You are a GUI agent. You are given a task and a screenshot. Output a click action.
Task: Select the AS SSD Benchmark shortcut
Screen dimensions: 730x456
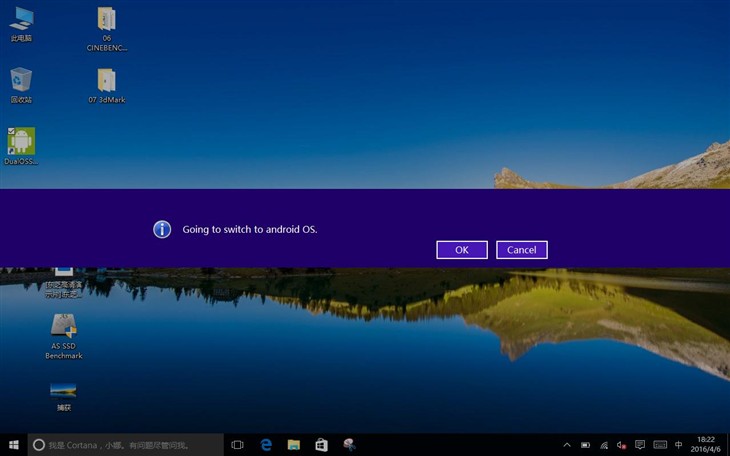(64, 336)
